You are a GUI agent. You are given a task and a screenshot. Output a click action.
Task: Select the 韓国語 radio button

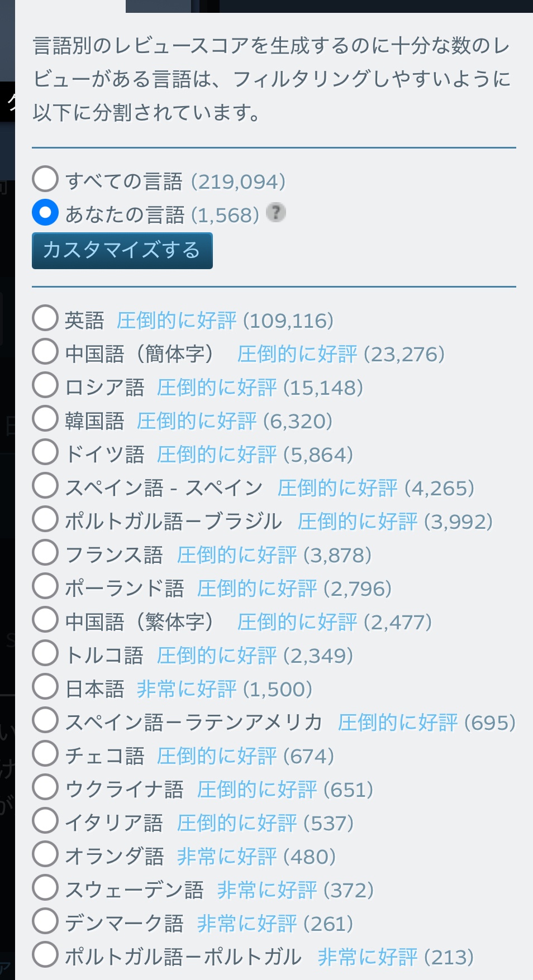[x=45, y=419]
